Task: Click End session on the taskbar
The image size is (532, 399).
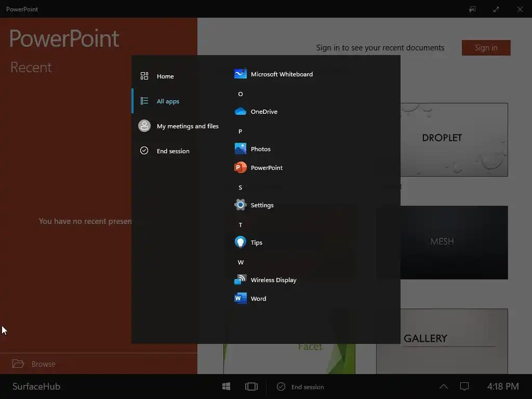Action: (300, 387)
